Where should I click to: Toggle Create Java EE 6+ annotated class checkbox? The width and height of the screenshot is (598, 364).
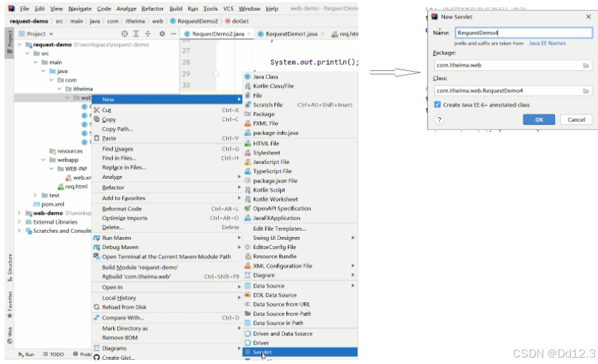click(437, 105)
